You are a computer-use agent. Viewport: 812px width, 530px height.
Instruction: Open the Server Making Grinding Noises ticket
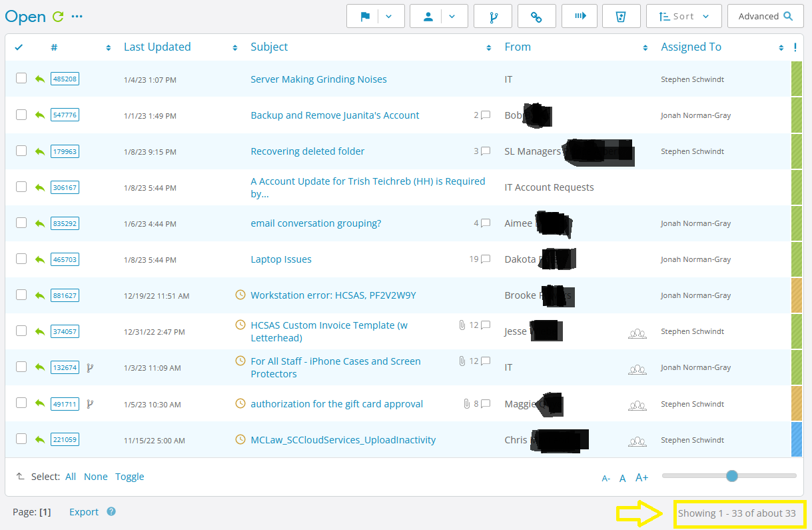[318, 79]
